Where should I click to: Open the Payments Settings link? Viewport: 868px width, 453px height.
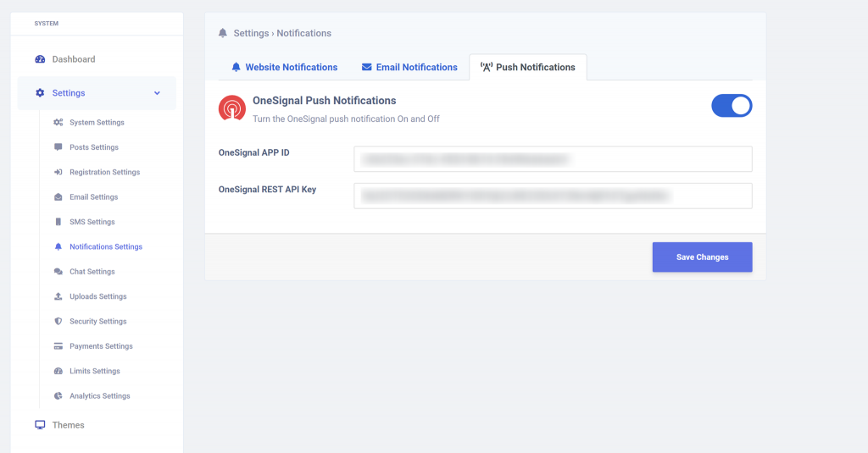[x=102, y=346]
